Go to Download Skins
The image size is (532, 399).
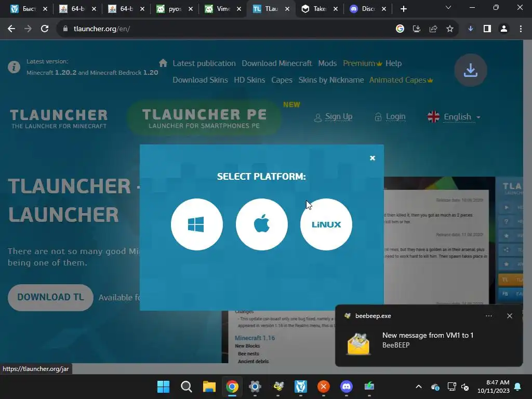tap(200, 80)
